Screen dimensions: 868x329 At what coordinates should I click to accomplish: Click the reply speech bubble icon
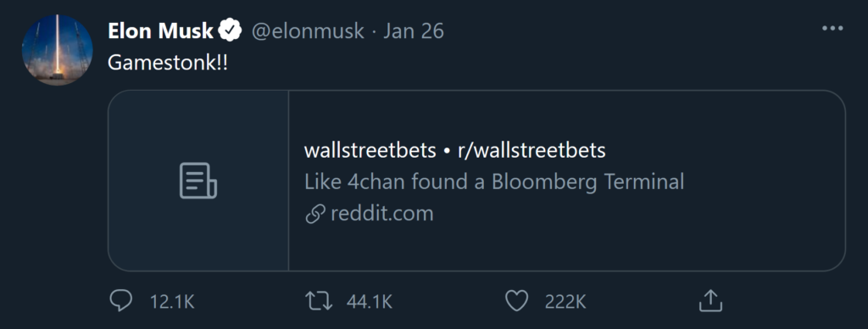pyautogui.click(x=120, y=301)
